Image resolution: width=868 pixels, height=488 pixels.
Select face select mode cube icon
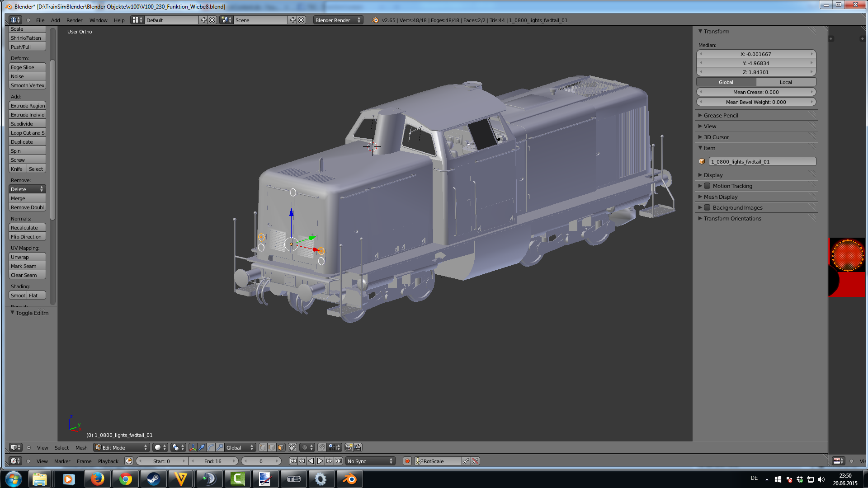pos(281,447)
